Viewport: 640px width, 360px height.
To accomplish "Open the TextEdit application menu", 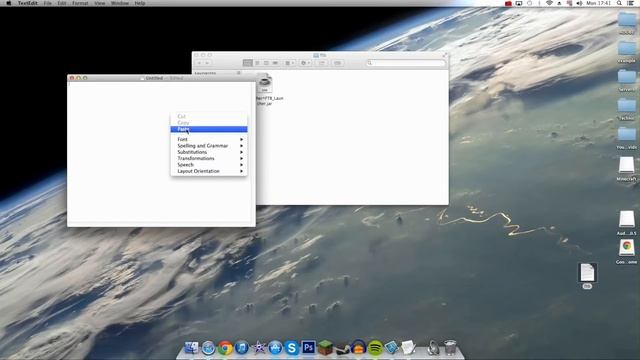I will pyautogui.click(x=28, y=3).
